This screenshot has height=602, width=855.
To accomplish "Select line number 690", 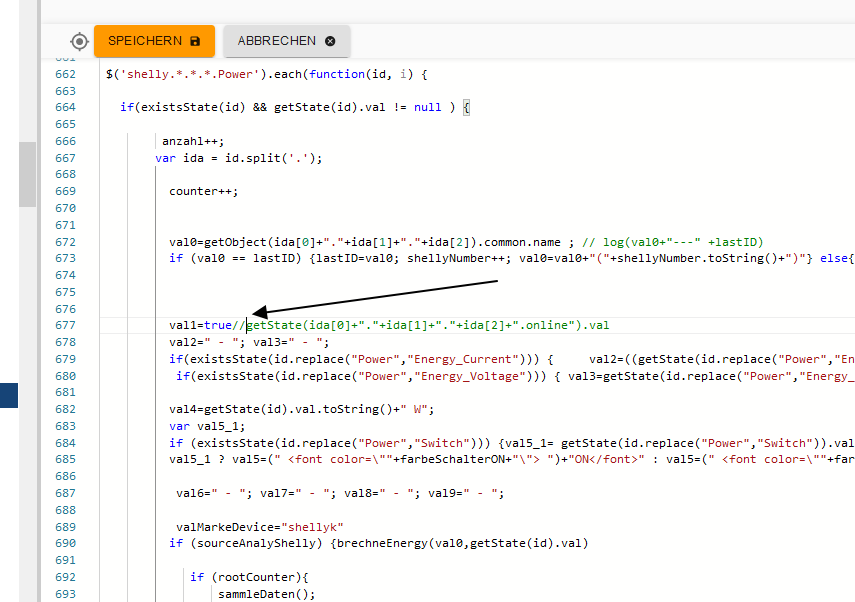I will pos(65,544).
